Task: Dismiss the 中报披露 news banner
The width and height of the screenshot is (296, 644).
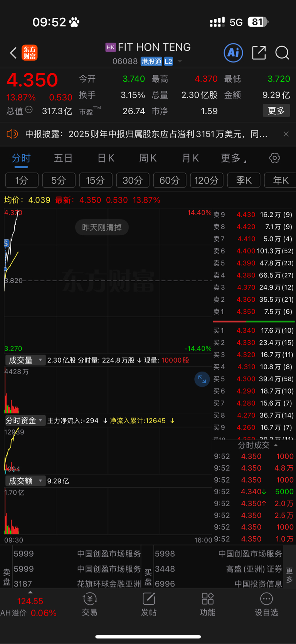Action: 286,134
